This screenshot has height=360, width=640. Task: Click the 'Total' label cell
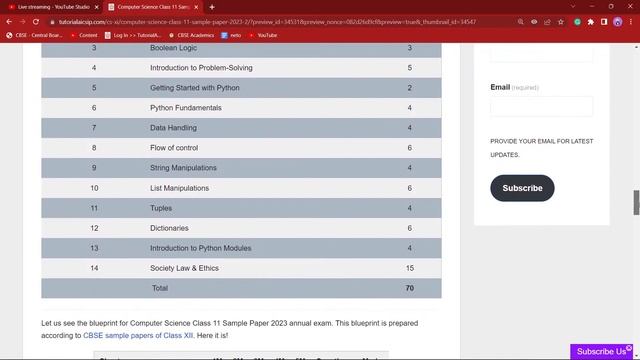point(160,288)
